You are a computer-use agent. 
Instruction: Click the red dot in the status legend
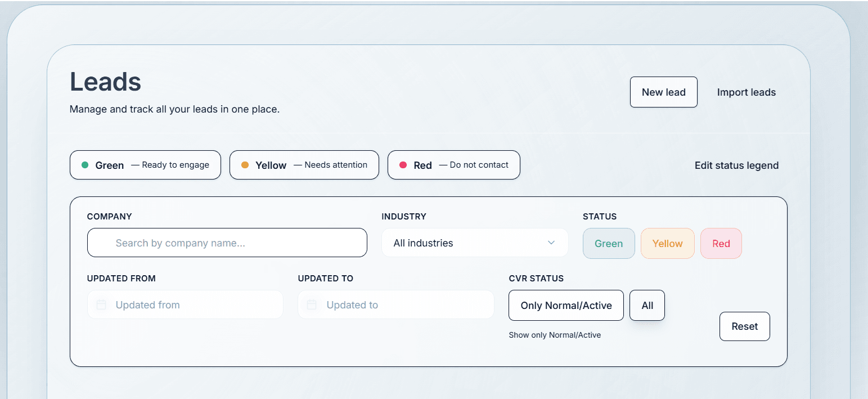[403, 165]
